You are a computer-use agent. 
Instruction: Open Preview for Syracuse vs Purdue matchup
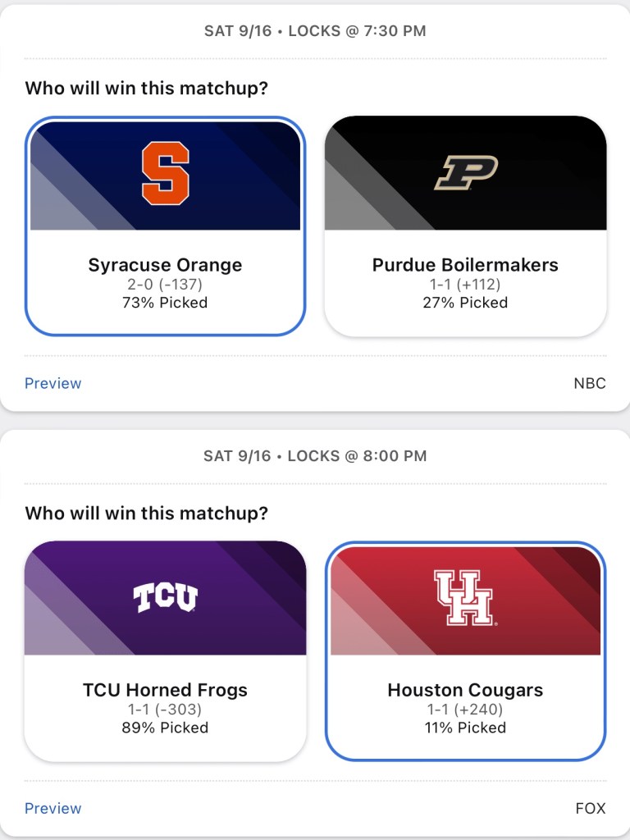click(53, 383)
